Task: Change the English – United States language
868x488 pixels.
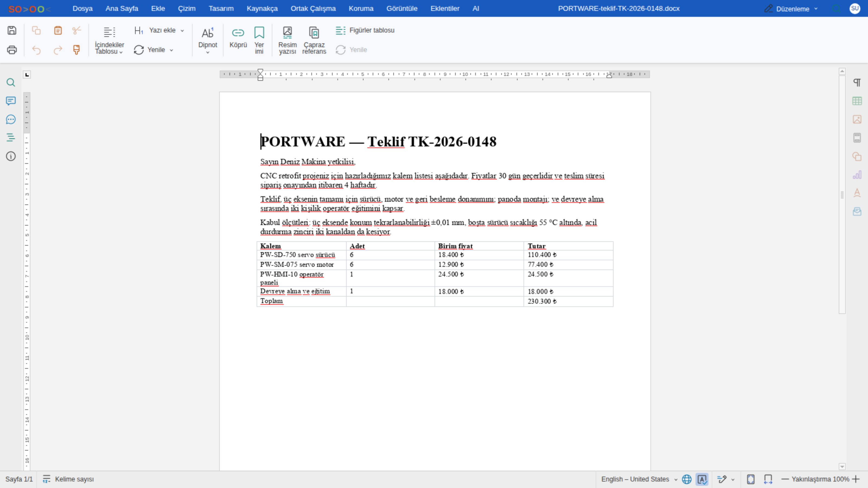Action: click(x=639, y=479)
